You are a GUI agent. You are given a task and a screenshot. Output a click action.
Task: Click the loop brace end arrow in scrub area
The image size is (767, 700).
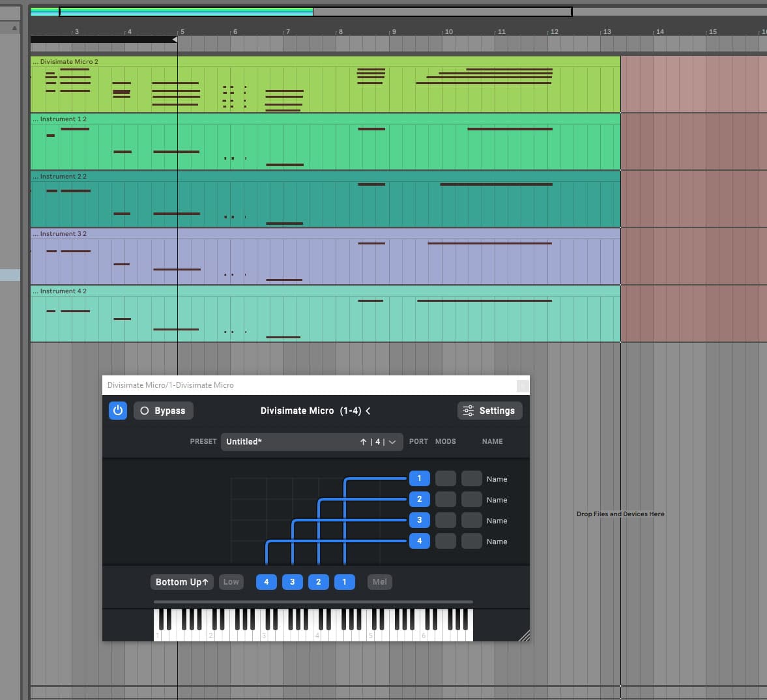pyautogui.click(x=175, y=40)
